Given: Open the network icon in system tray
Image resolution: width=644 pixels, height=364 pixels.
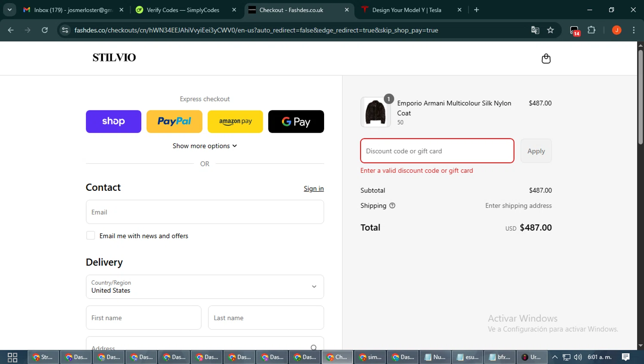Looking at the screenshot, I should tap(566, 357).
